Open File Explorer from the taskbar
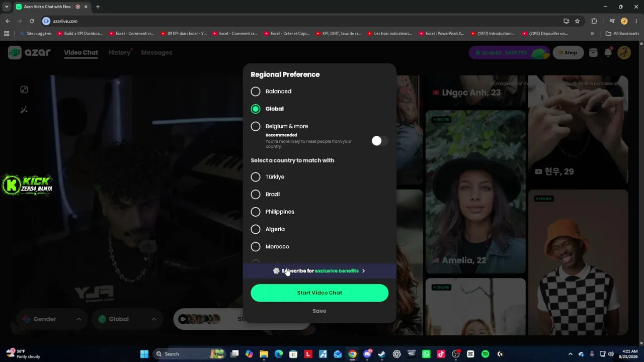 [x=264, y=354]
